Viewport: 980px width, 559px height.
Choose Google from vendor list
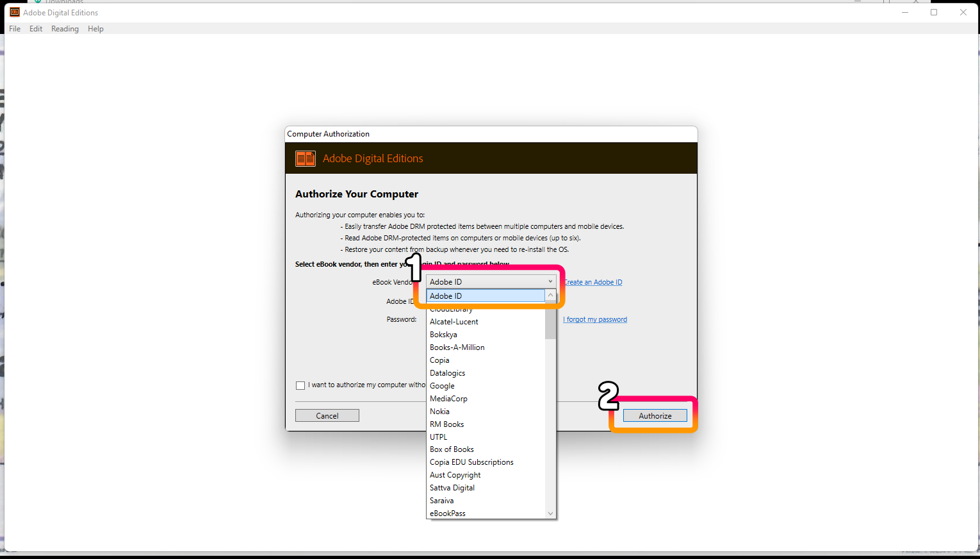coord(486,386)
